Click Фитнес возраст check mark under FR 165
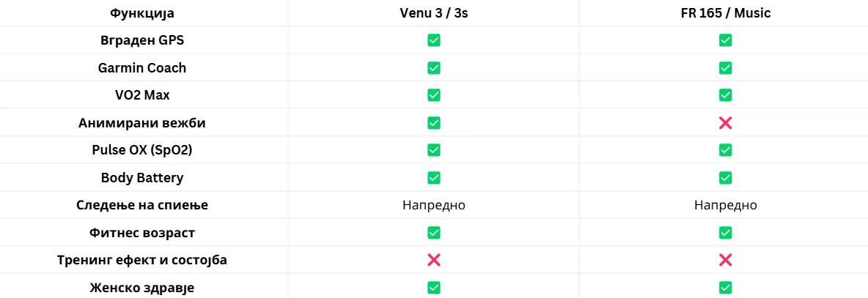 click(725, 233)
